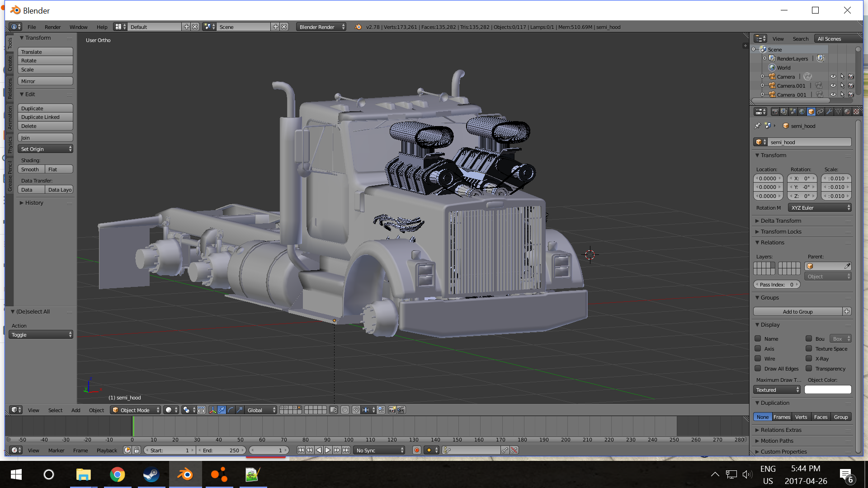Pin the properties context with pushpin icon
This screenshot has width=868, height=488.
click(x=758, y=126)
